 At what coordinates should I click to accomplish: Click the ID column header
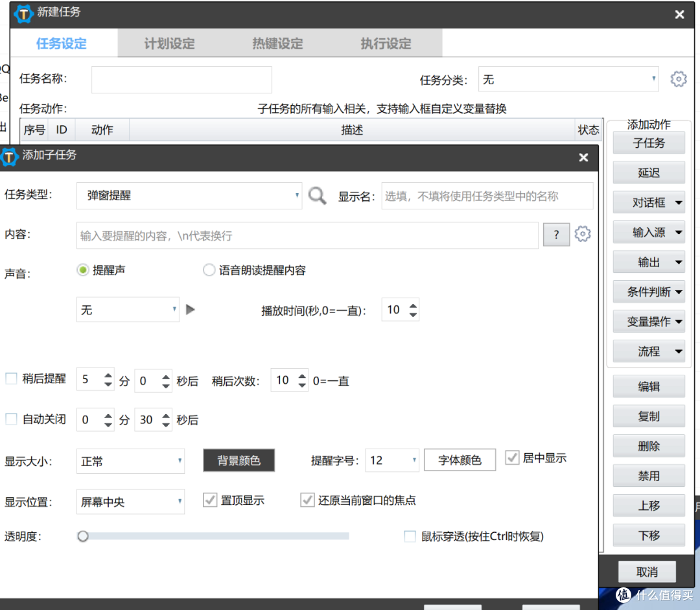(x=62, y=130)
